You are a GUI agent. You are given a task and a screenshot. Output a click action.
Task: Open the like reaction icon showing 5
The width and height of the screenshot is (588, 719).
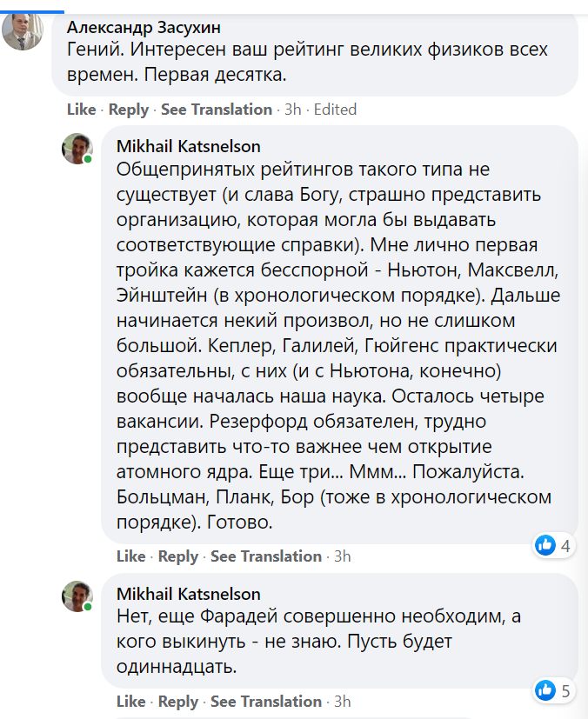click(546, 690)
